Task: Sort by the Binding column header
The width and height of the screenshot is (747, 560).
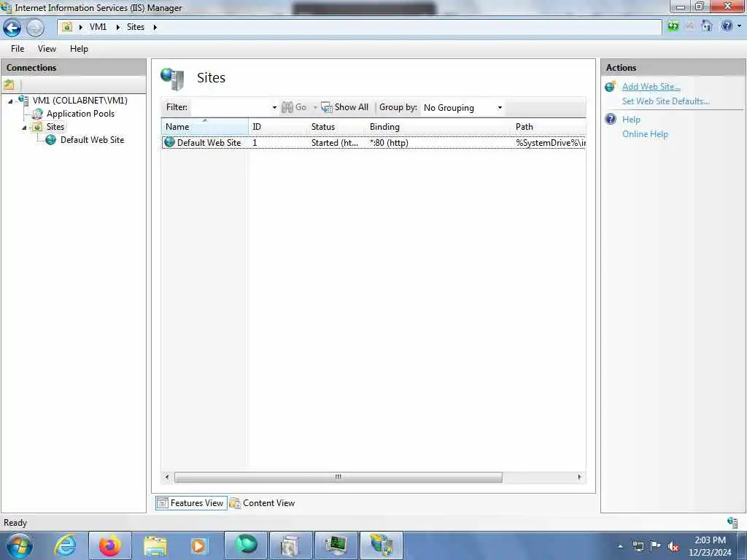Action: click(438, 127)
